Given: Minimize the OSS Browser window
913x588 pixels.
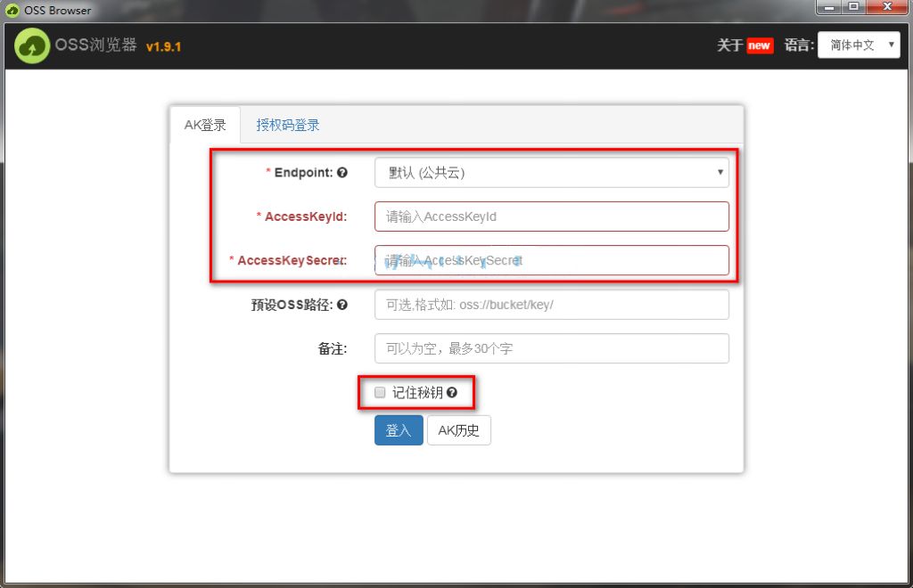Looking at the screenshot, I should [x=829, y=6].
